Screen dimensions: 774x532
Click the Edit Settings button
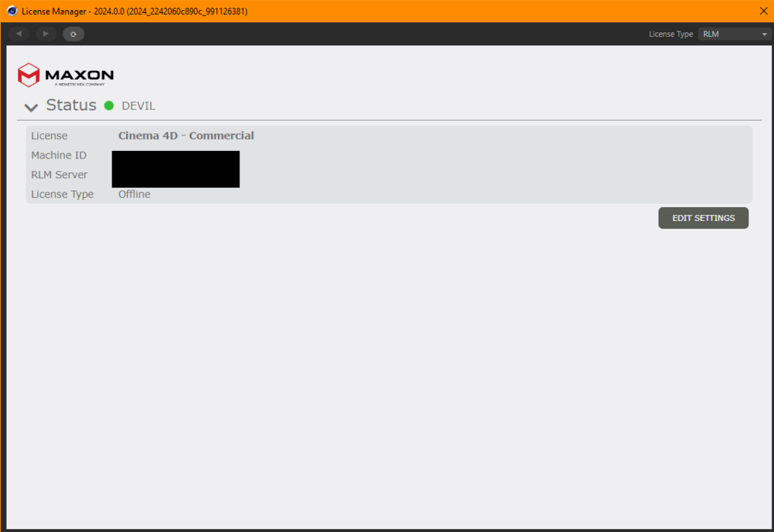coord(703,218)
